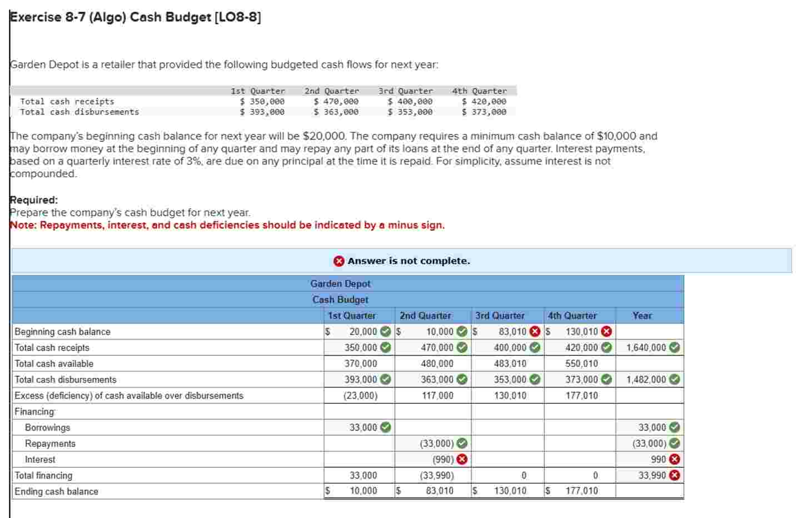Click green check beside 1st Quarter borrowings 33,000

tap(386, 427)
